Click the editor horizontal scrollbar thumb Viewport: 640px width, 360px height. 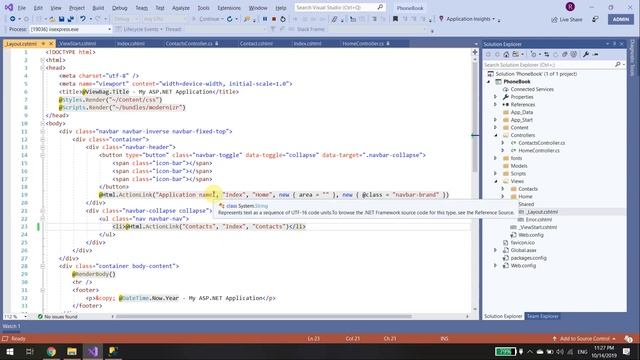pos(264,316)
